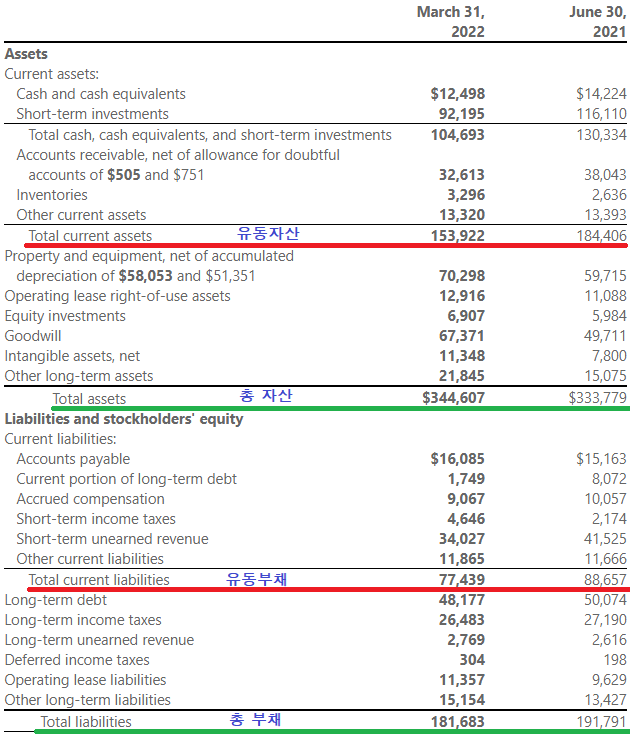Click the 'Assets' section heading
Image resolution: width=630 pixels, height=735 pixels.
(26, 54)
